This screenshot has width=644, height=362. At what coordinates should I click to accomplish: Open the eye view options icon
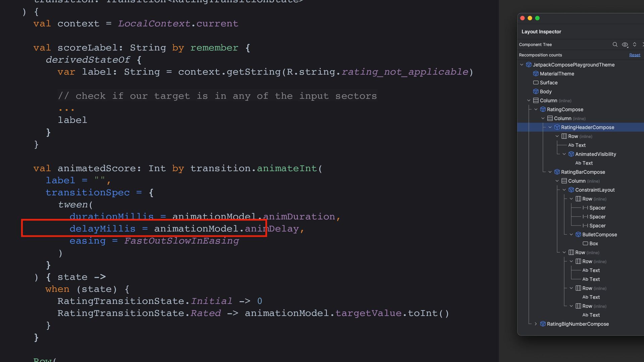(x=625, y=44)
